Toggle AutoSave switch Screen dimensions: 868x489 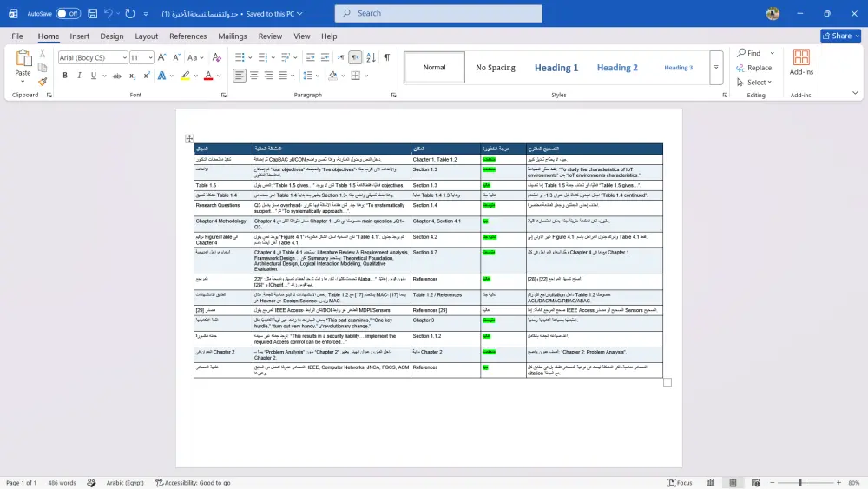pos(68,13)
